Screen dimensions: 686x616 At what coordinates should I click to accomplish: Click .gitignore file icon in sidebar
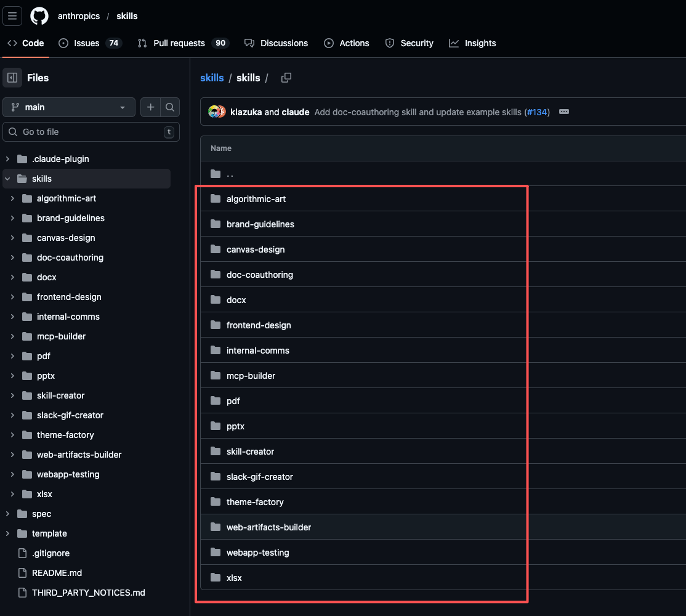coord(22,553)
